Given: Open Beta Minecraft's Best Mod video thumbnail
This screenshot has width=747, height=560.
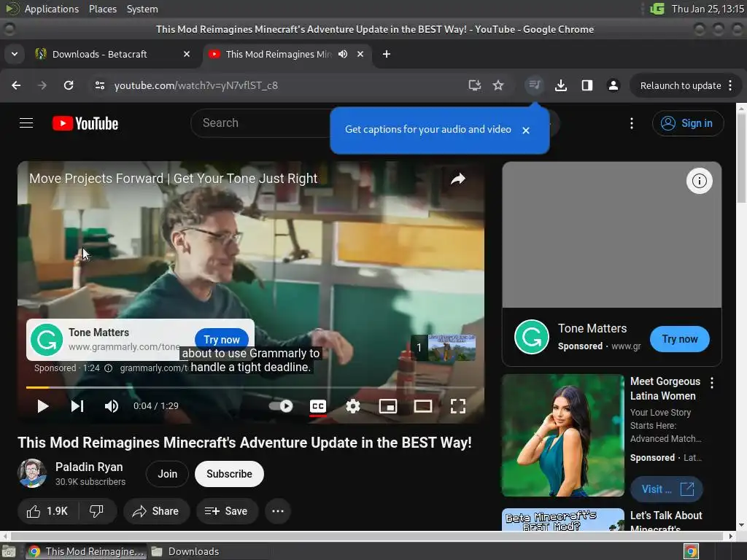Looking at the screenshot, I should point(562,519).
